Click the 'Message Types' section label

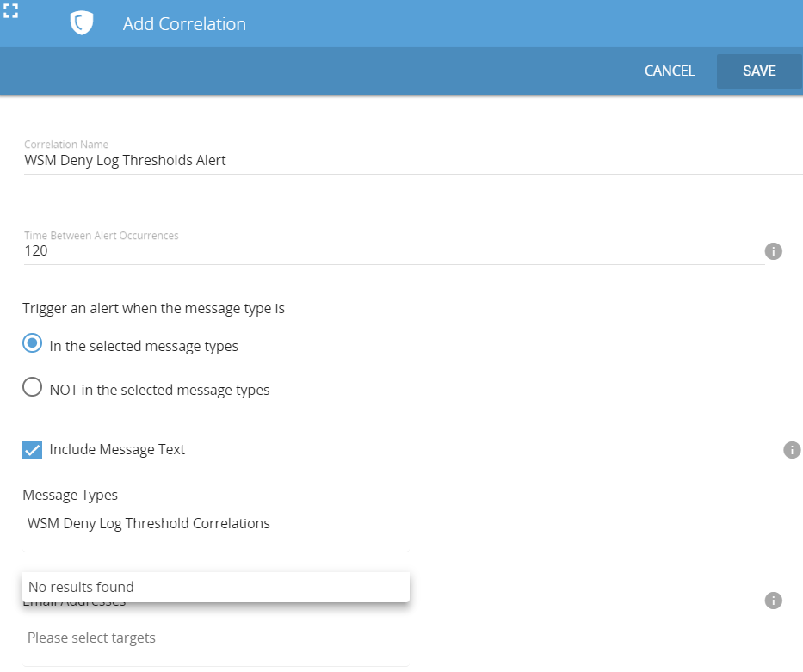[x=71, y=495]
